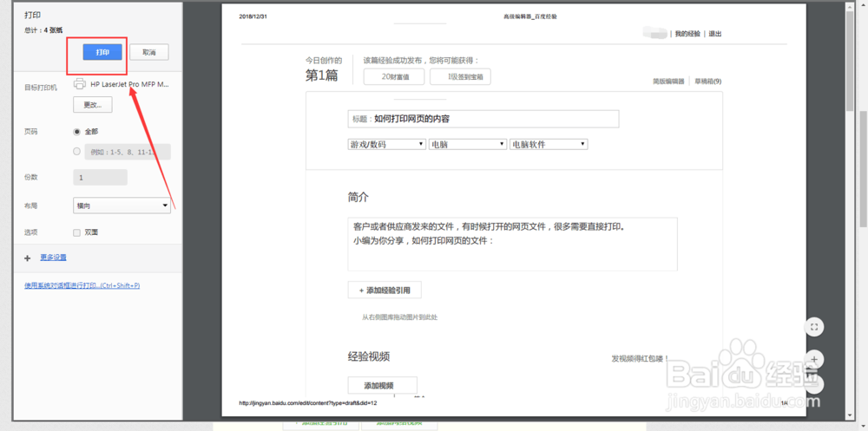Click the blue 打印 button
The width and height of the screenshot is (868, 431).
(x=102, y=52)
